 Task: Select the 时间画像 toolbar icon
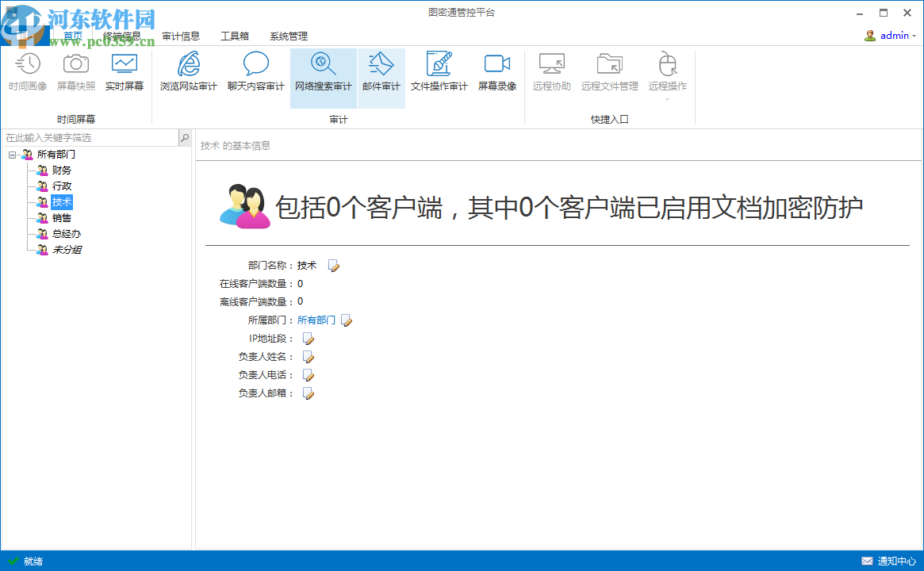[x=28, y=71]
